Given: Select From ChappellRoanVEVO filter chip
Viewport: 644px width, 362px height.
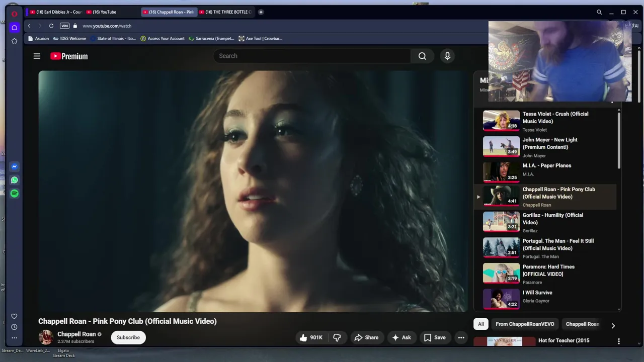Looking at the screenshot, I should (525, 324).
